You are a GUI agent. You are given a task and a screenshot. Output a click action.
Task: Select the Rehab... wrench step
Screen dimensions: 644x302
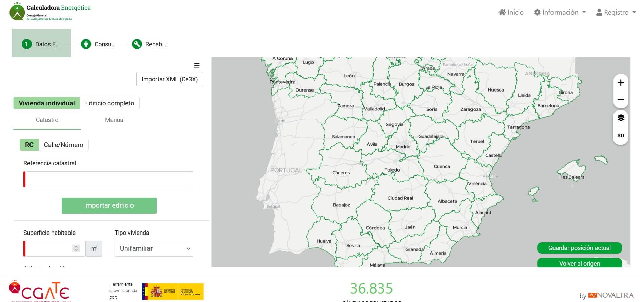pyautogui.click(x=149, y=44)
